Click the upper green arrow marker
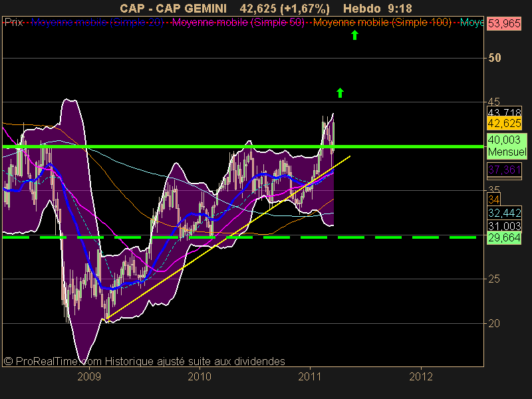The image size is (532, 399). click(x=354, y=35)
